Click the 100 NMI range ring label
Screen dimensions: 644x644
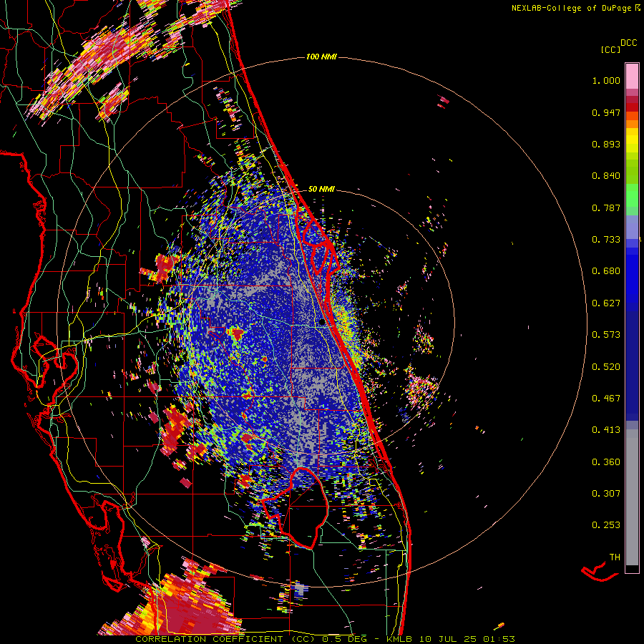pos(321,57)
